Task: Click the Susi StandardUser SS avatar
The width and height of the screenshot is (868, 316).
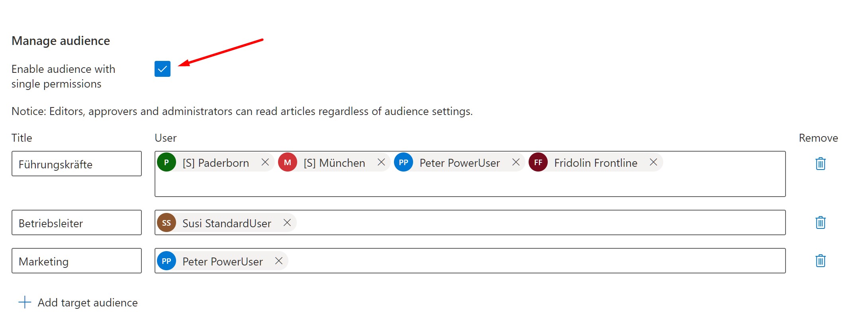Action: [167, 223]
